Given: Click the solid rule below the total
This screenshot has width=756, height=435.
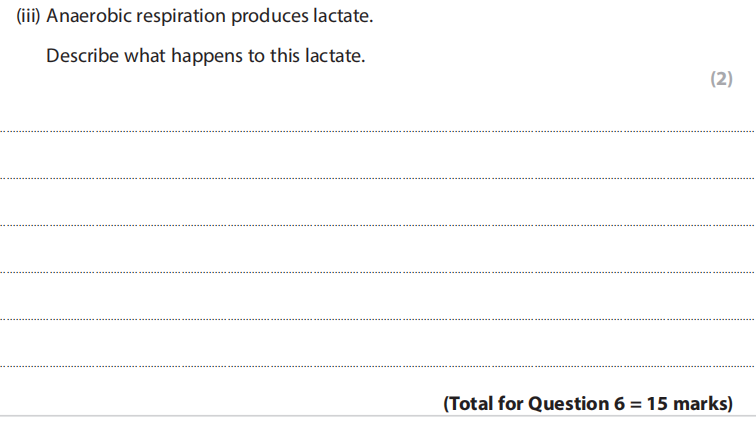Looking at the screenshot, I should pos(378,417).
